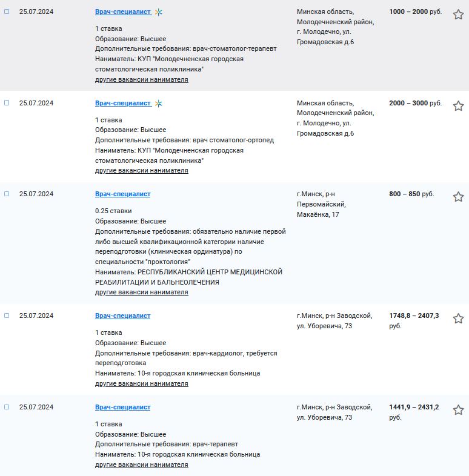Star the 1000–2000 руб. dentist-therapist vacancy
The height and width of the screenshot is (476, 469).
[x=458, y=15]
